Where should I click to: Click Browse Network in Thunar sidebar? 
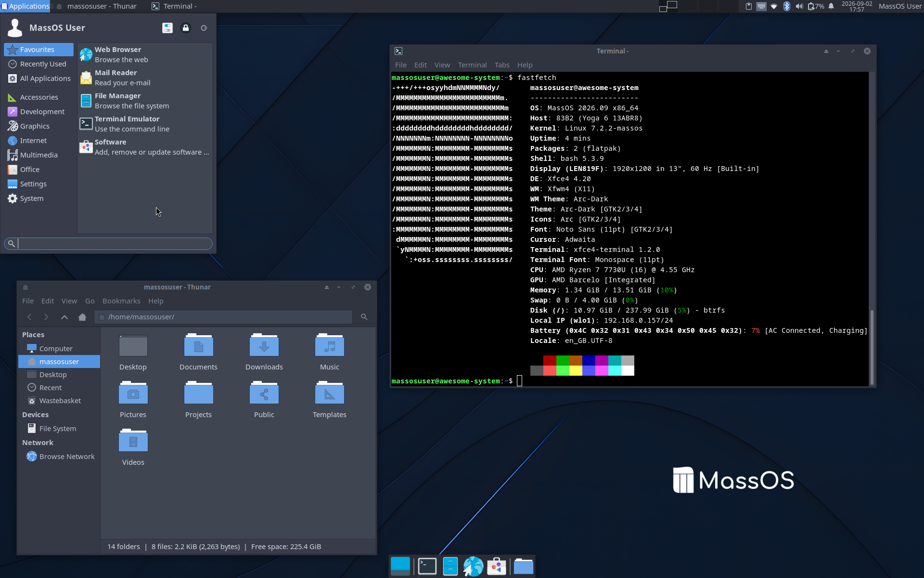(x=59, y=457)
